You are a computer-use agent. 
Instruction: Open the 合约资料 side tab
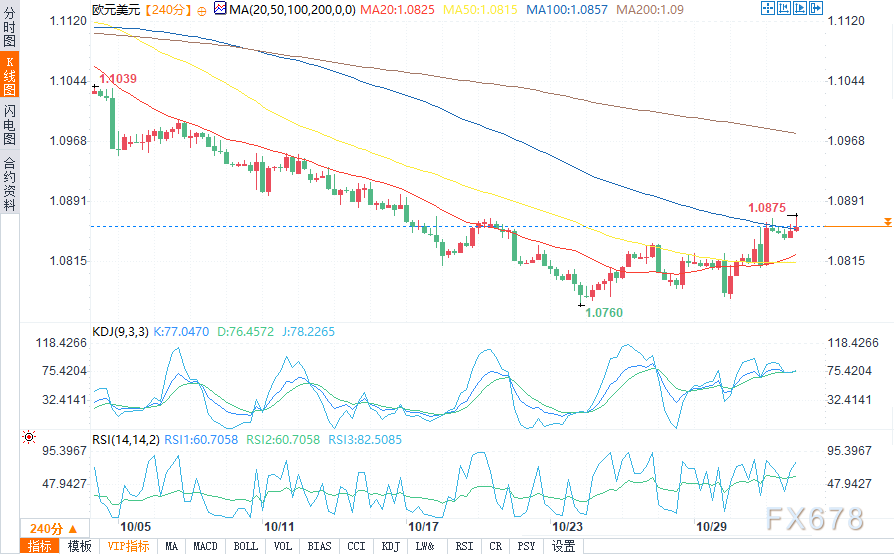pos(9,184)
